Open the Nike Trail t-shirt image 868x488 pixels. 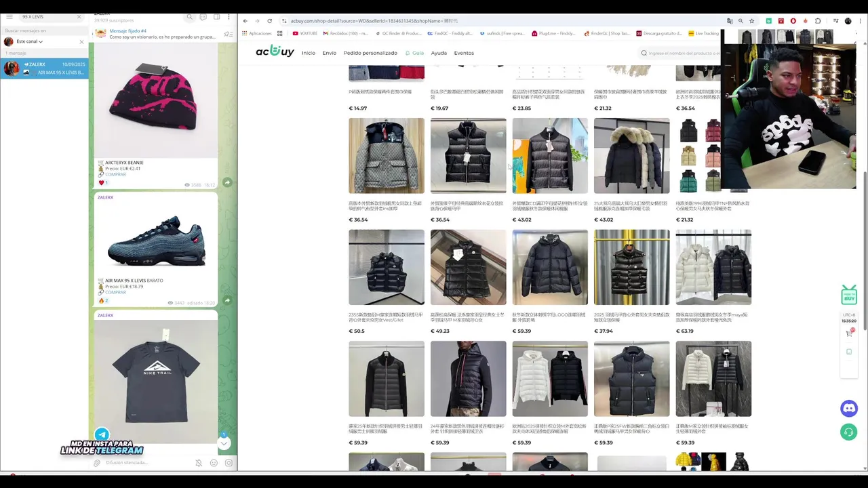click(x=156, y=381)
